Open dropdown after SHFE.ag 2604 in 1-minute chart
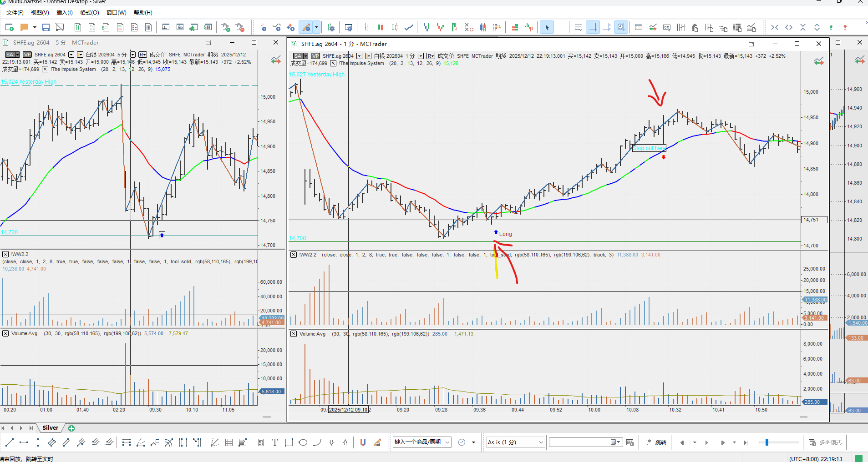 click(x=359, y=56)
